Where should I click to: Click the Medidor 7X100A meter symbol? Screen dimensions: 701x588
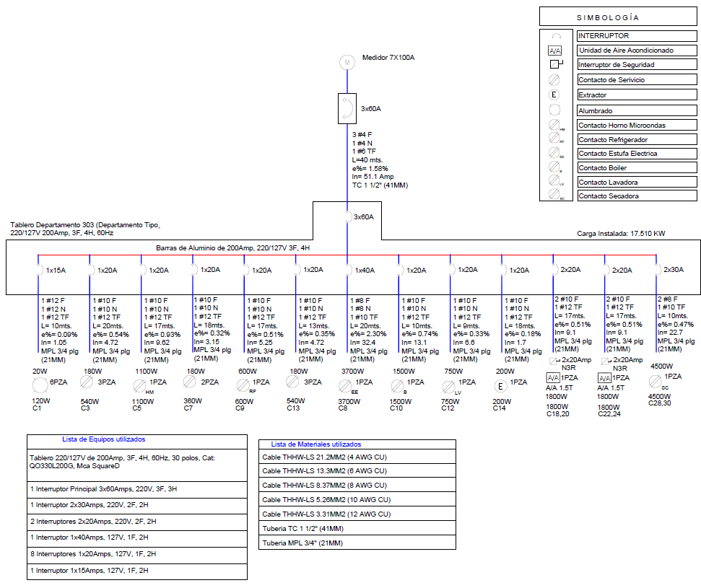click(347, 63)
